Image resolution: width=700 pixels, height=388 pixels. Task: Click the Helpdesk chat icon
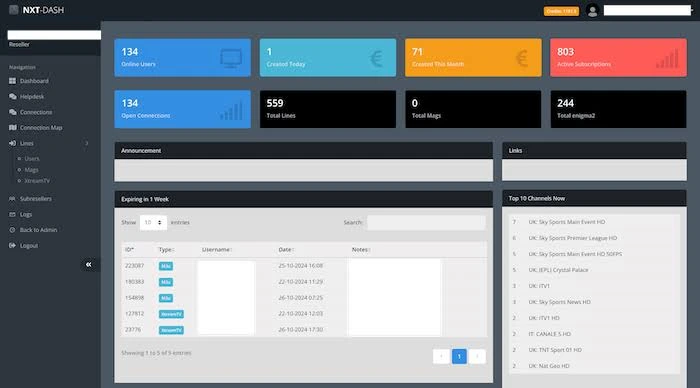12,96
